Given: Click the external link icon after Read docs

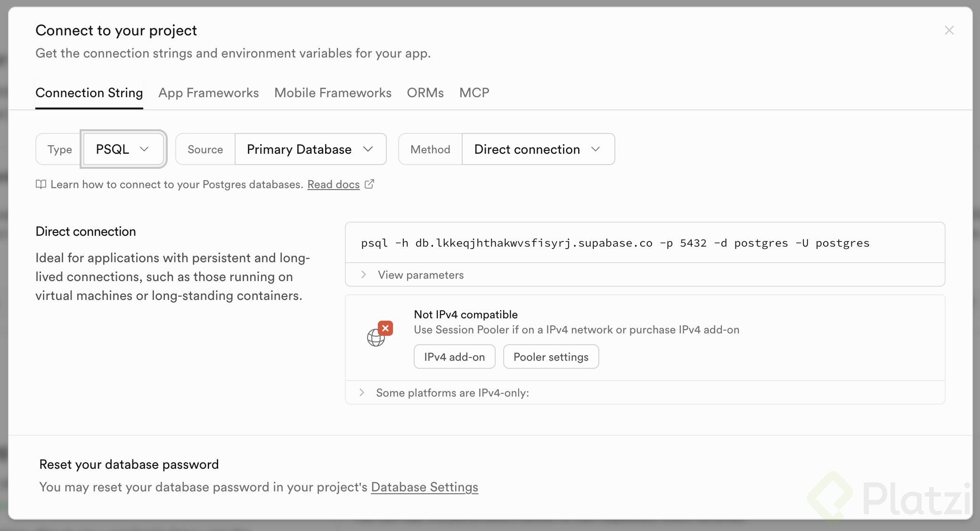Looking at the screenshot, I should 369,184.
